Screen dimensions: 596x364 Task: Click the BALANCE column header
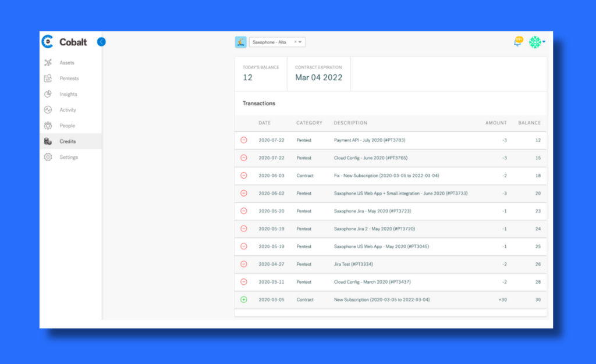(530, 123)
